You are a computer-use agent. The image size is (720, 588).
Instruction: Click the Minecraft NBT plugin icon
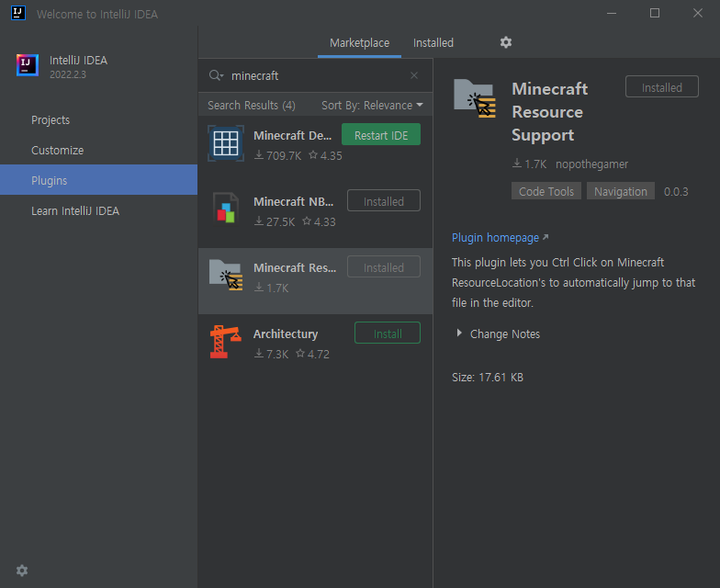coord(226,209)
